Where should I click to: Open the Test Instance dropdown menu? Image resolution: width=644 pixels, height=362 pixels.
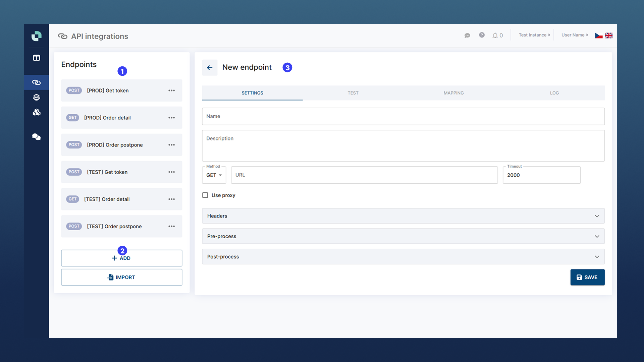click(534, 35)
